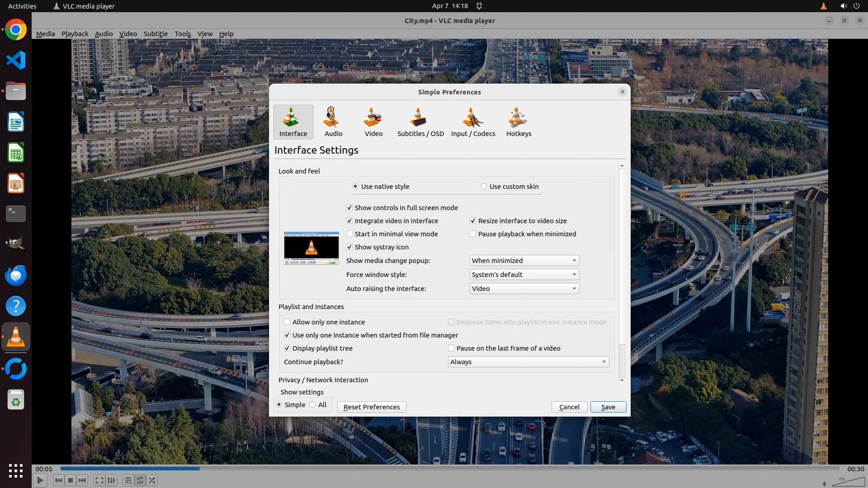Click the Play button in the player controls
Viewport: 868px width, 488px height.
(x=40, y=480)
